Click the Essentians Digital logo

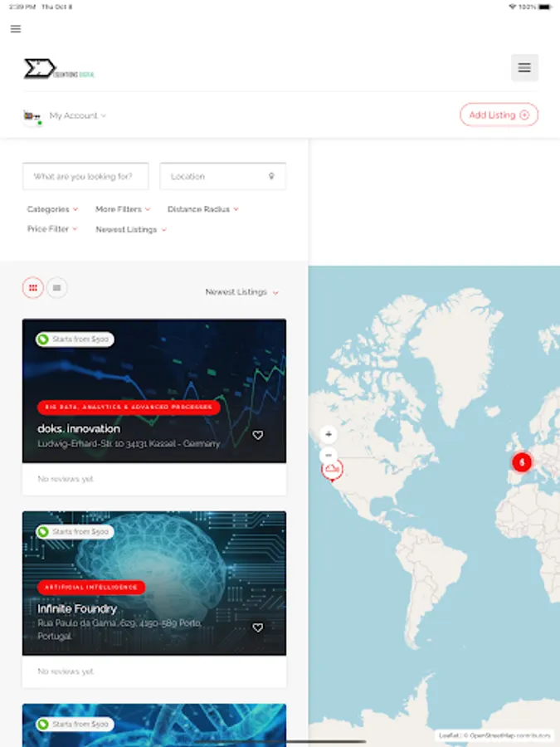tap(59, 69)
